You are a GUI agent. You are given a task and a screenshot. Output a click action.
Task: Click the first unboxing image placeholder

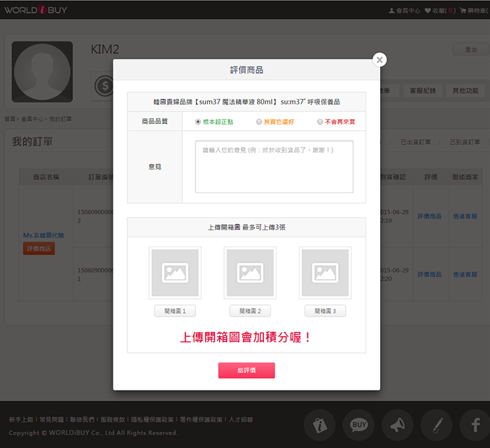[175, 273]
